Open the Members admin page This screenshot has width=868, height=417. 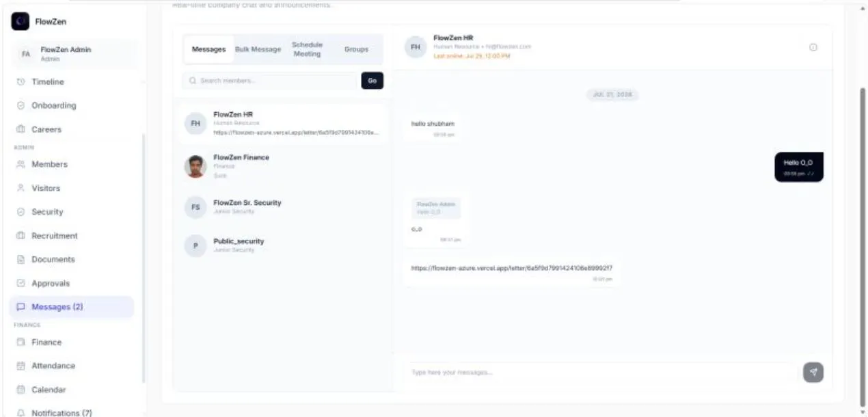click(x=49, y=164)
